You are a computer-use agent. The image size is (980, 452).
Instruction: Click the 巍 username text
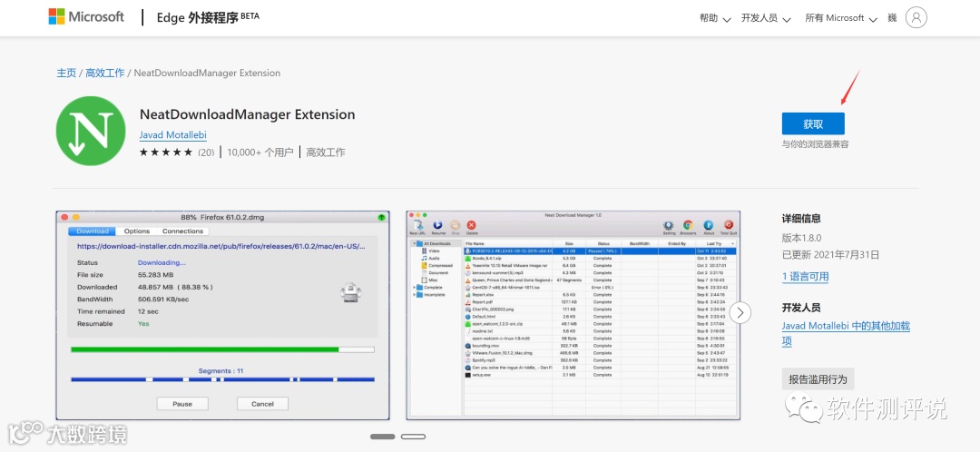tap(892, 18)
